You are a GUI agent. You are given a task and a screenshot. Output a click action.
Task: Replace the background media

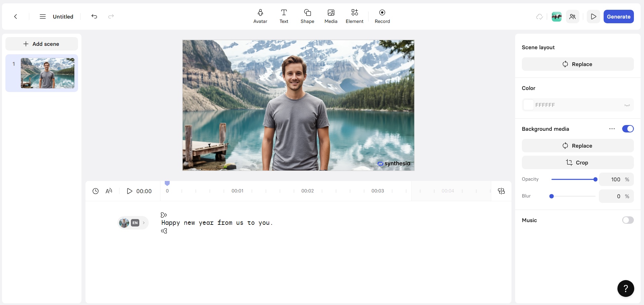pos(578,146)
